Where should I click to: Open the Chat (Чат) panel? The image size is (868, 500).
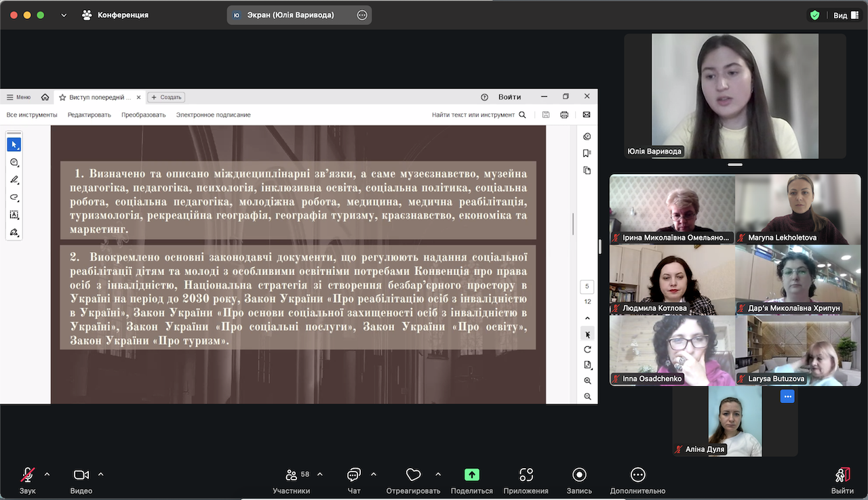(353, 475)
